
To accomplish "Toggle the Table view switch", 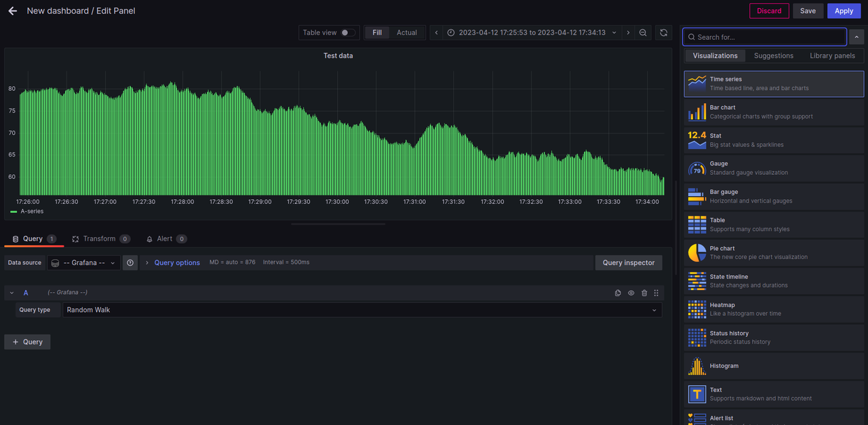I will 348,33.
